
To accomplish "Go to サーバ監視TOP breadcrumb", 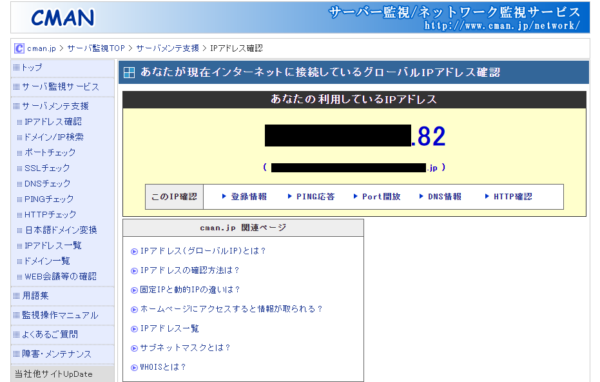I will [96, 48].
